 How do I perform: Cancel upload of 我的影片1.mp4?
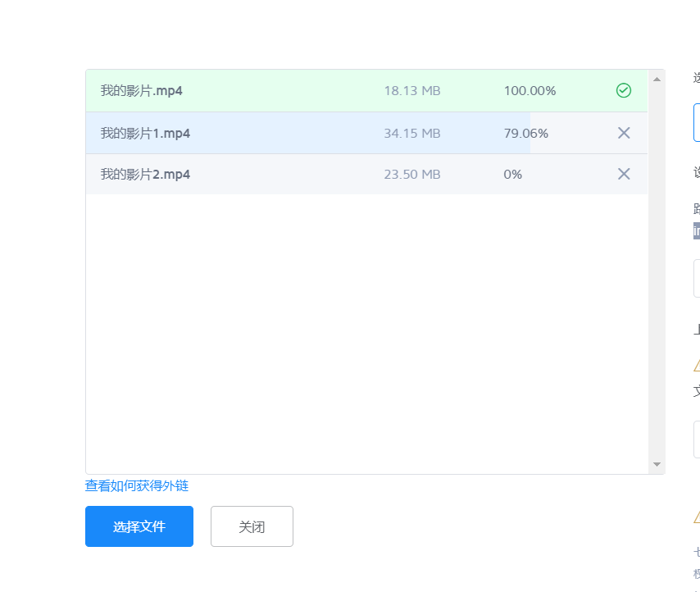pyautogui.click(x=624, y=133)
